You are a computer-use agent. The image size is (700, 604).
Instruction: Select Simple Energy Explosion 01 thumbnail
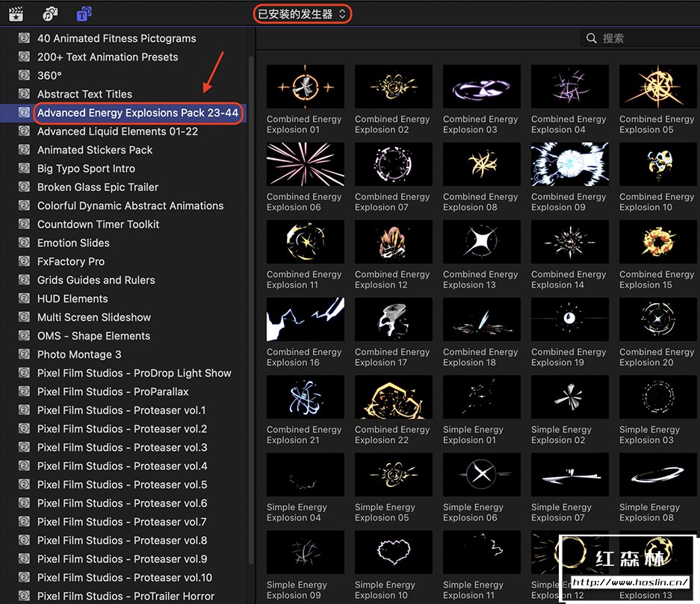482,397
